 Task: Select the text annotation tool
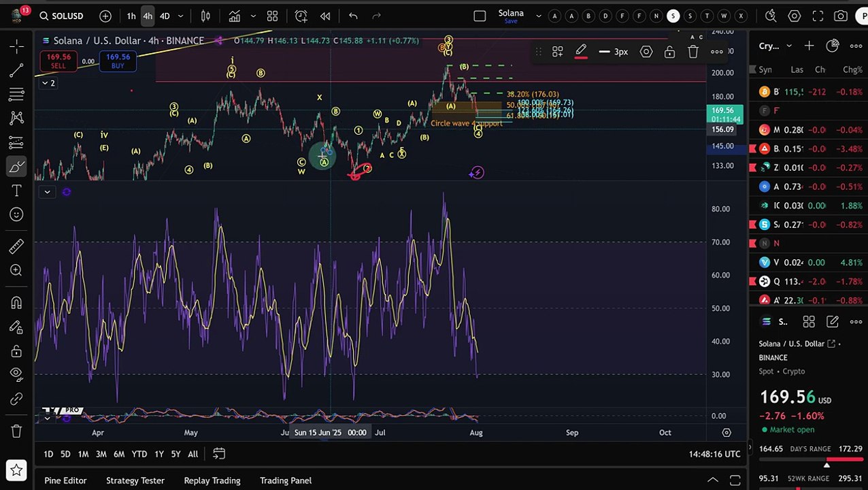(17, 191)
